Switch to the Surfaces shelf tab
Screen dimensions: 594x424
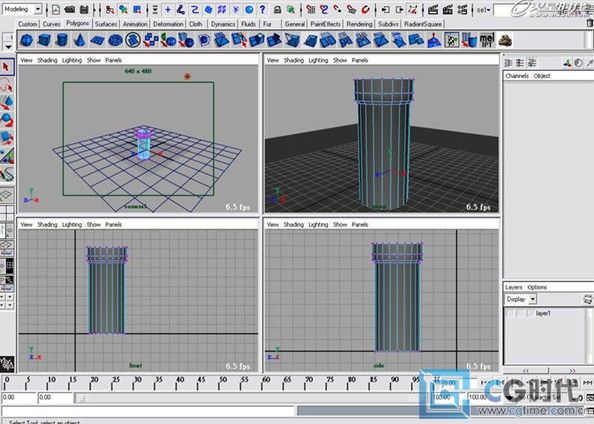click(106, 24)
